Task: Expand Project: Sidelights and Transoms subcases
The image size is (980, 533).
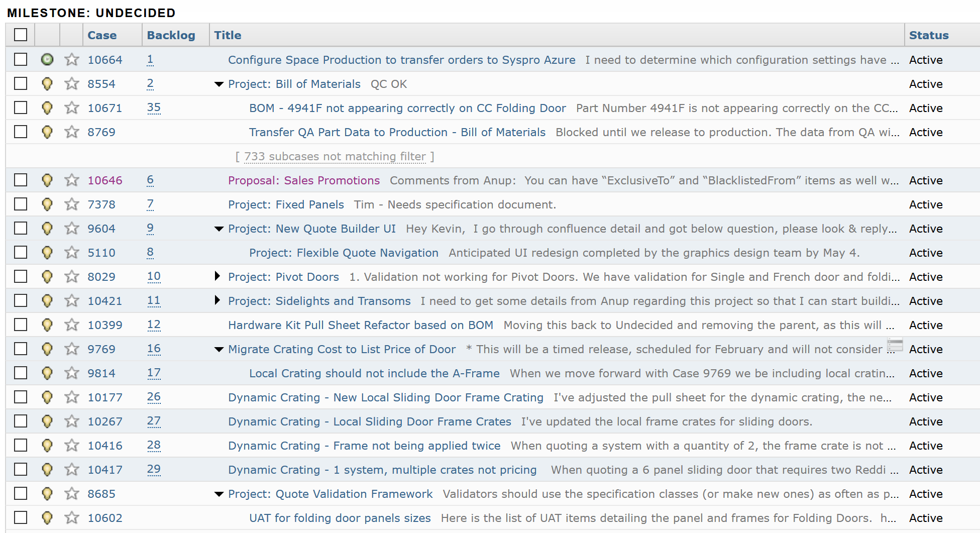Action: 217,300
